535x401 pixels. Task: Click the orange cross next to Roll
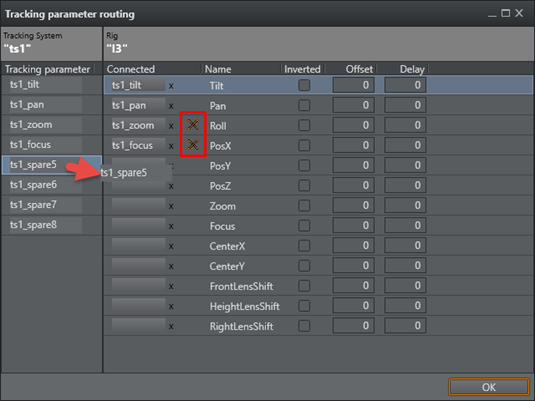point(193,125)
